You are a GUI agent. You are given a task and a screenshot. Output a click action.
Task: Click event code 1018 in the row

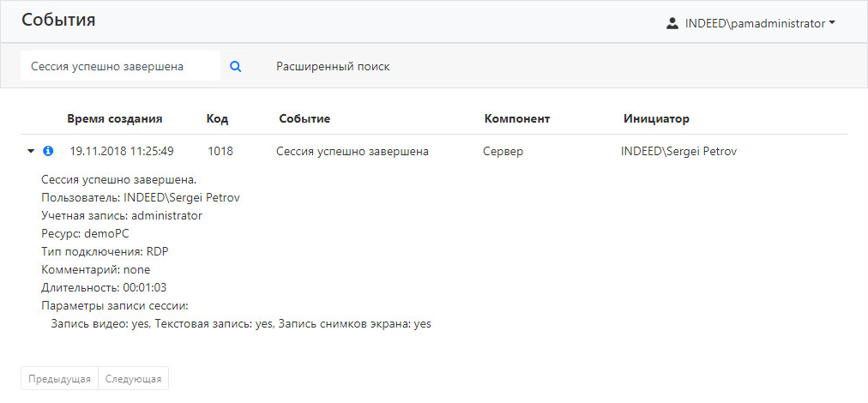pyautogui.click(x=220, y=151)
